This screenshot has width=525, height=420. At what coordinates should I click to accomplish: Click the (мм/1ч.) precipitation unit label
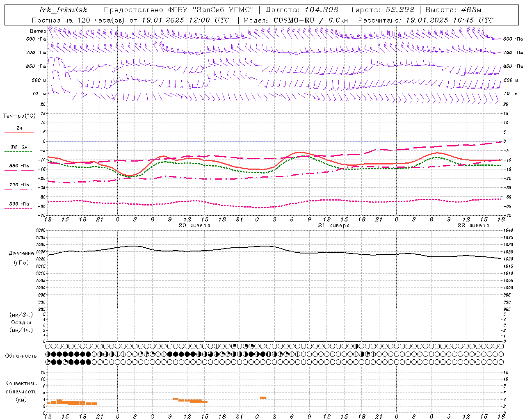[21, 330]
